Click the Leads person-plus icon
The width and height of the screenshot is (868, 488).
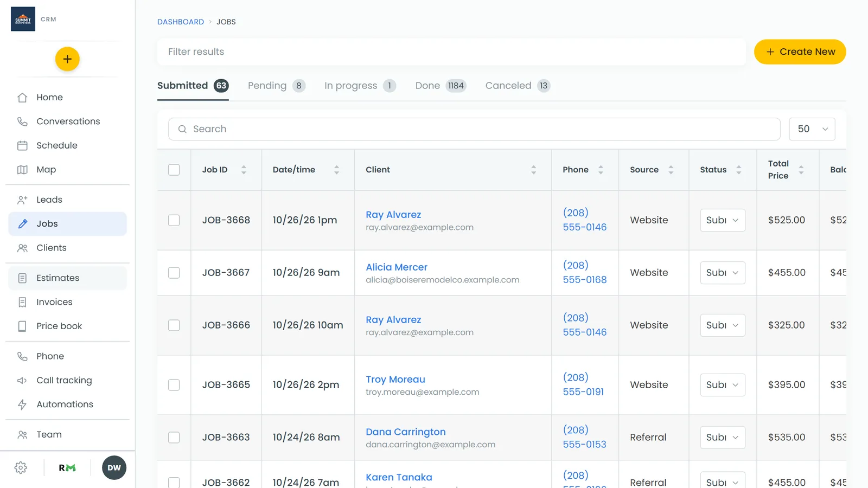tap(22, 200)
